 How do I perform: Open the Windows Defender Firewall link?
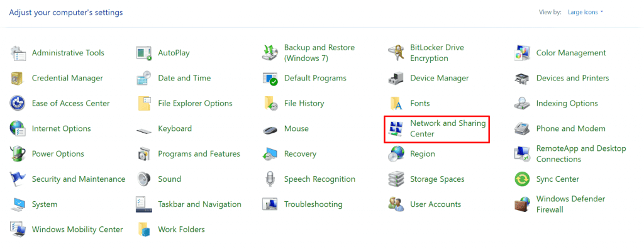(x=571, y=204)
